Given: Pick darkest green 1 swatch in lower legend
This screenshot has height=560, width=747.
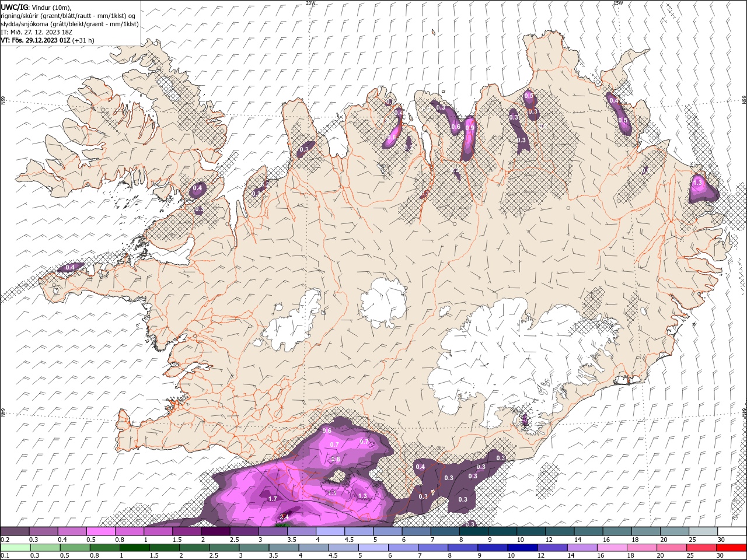Looking at the screenshot, I should click(x=134, y=548).
